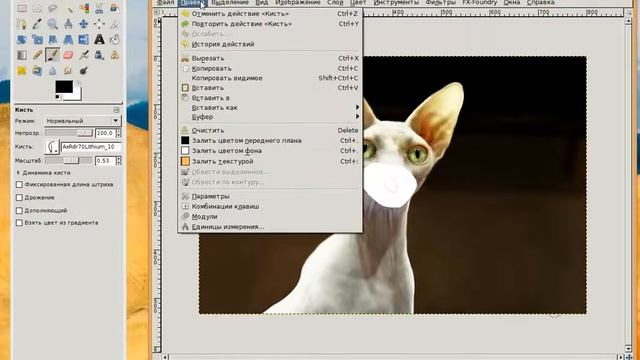Select the Ellipse Select tool
Image resolution: width=640 pixels, height=360 pixels.
(x=37, y=8)
